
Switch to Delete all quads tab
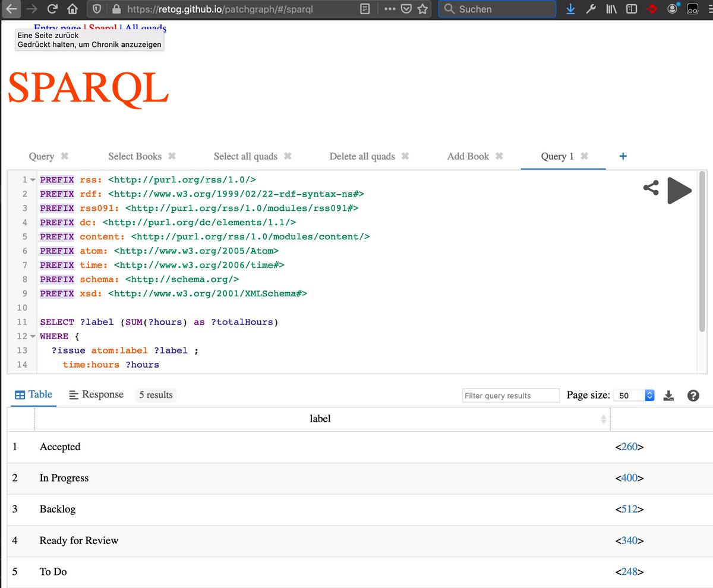362,156
